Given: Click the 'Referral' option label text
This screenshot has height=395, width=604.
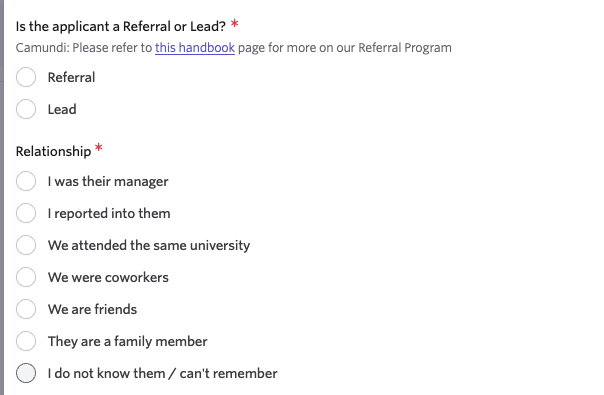Looking at the screenshot, I should point(71,77).
